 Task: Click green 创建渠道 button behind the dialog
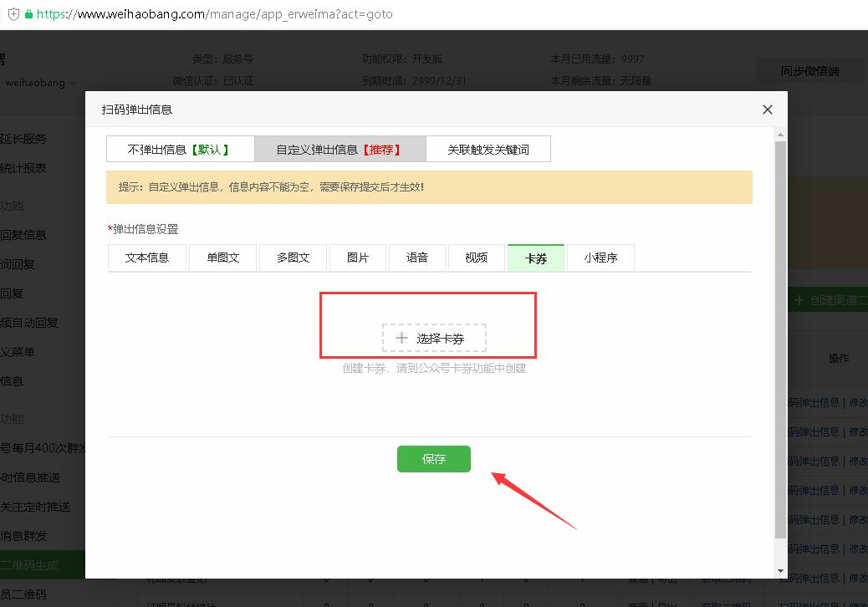point(828,300)
